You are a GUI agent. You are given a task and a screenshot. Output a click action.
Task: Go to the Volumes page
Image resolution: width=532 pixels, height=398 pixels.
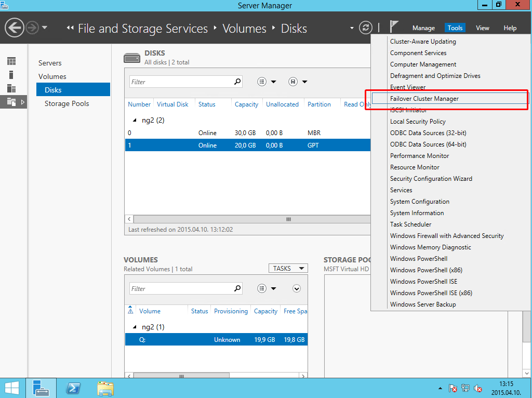pyautogui.click(x=52, y=76)
